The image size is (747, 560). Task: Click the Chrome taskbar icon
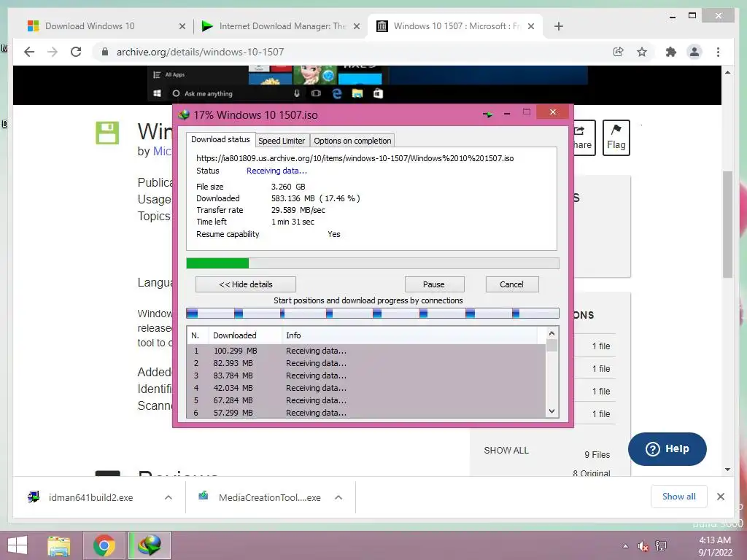point(104,545)
